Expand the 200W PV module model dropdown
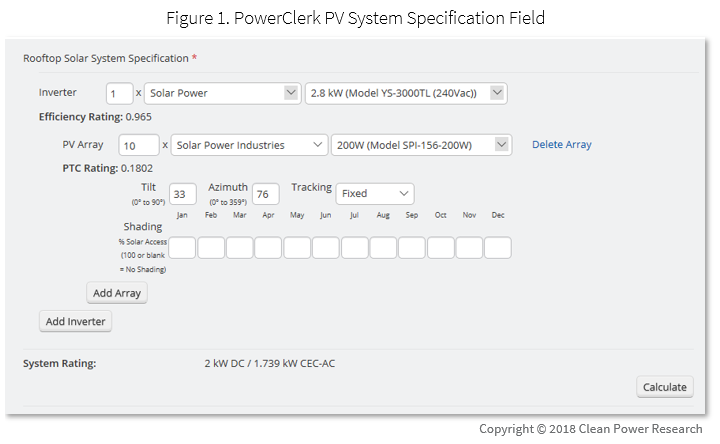The width and height of the screenshot is (720, 444). point(421,145)
